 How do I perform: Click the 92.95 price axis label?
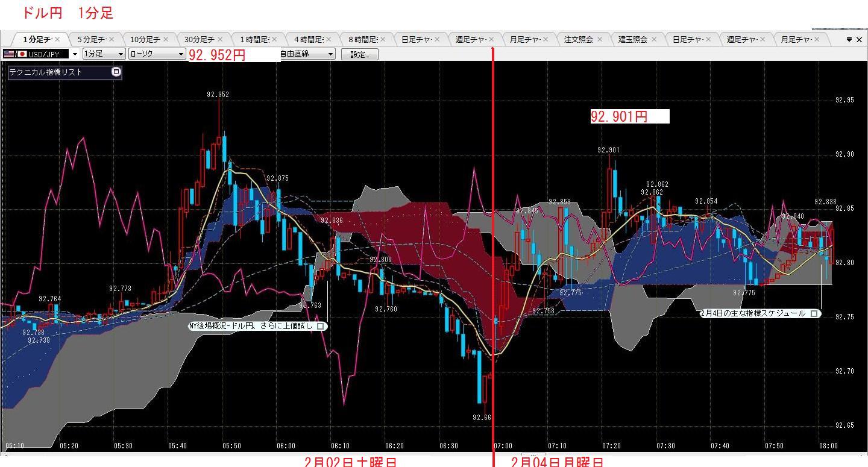coord(844,100)
